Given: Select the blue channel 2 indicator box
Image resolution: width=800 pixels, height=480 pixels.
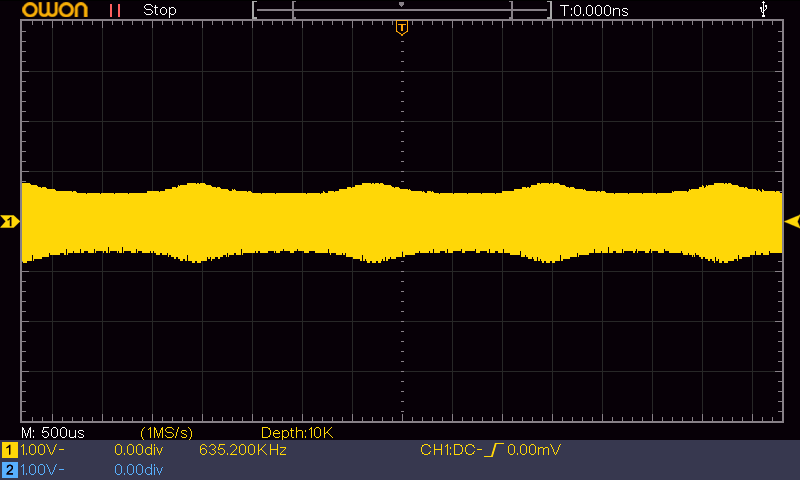Looking at the screenshot, I should (9, 469).
